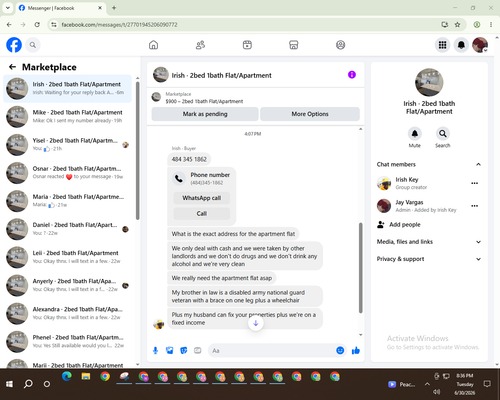Mute this conversation bell icon
Image resolution: width=500 pixels, height=400 pixels.
[414, 134]
